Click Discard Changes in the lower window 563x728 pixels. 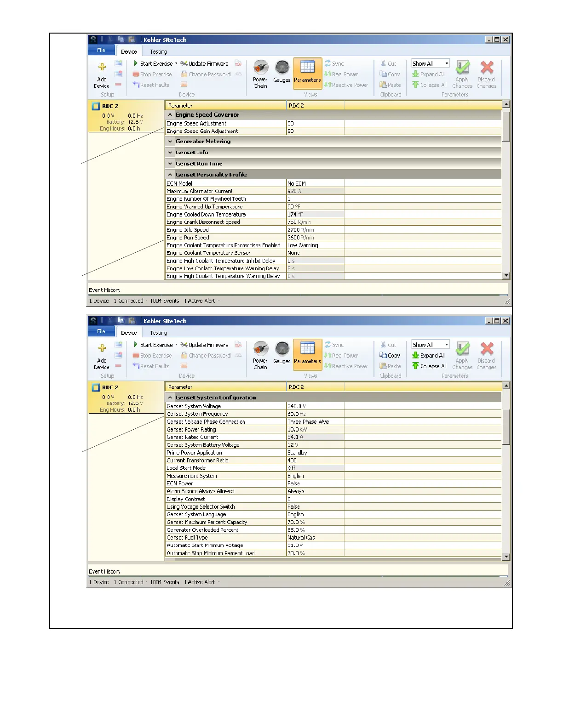(x=486, y=355)
